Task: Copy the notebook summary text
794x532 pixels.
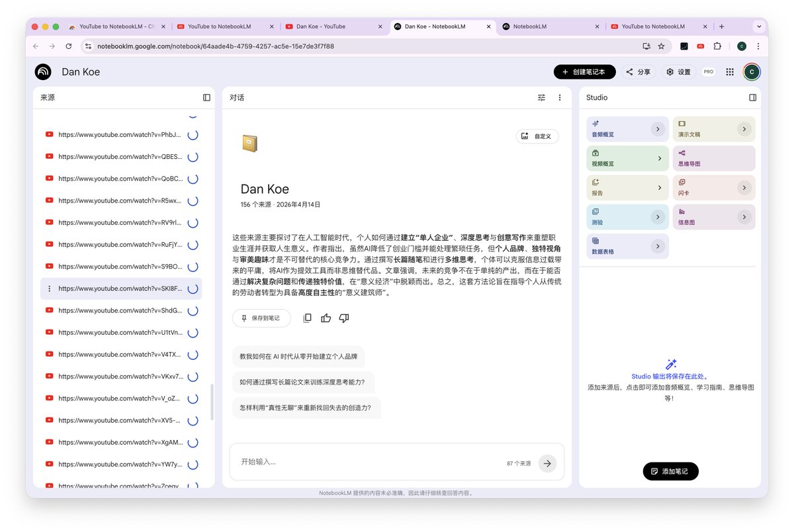Action: pyautogui.click(x=307, y=318)
